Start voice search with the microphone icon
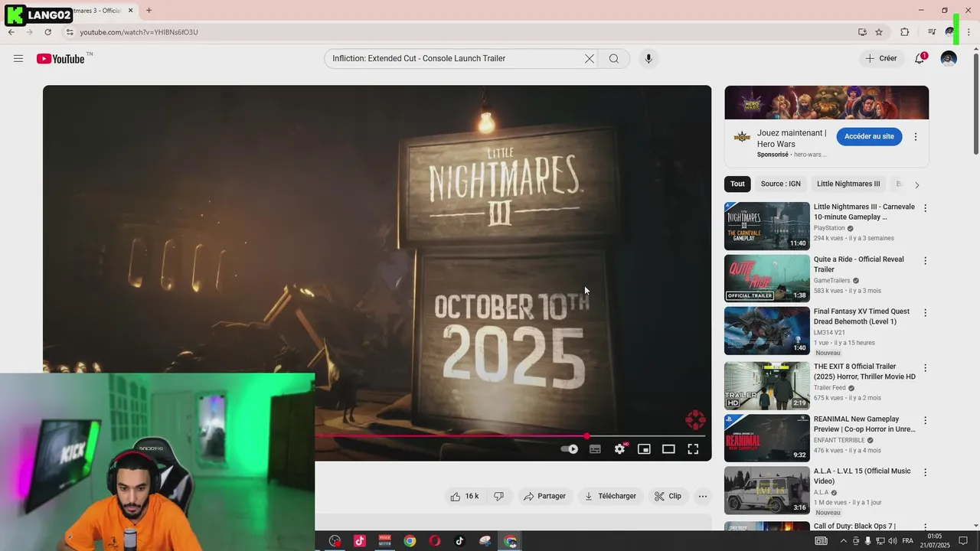Screen dimensions: 980x551 648,59
